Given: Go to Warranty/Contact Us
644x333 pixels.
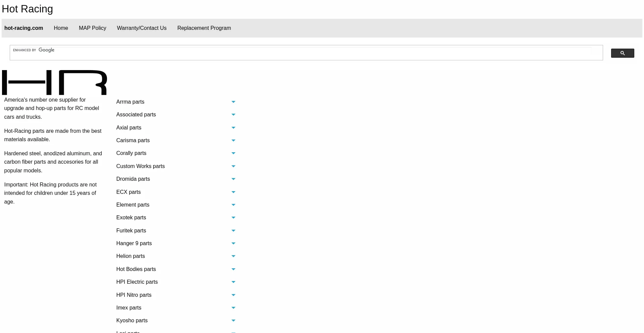Looking at the screenshot, I should tap(142, 28).
